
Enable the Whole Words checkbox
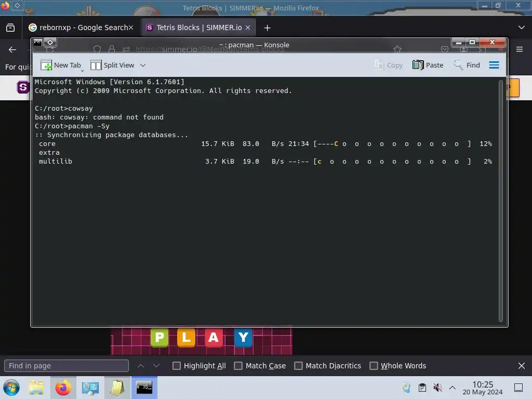[374, 366]
